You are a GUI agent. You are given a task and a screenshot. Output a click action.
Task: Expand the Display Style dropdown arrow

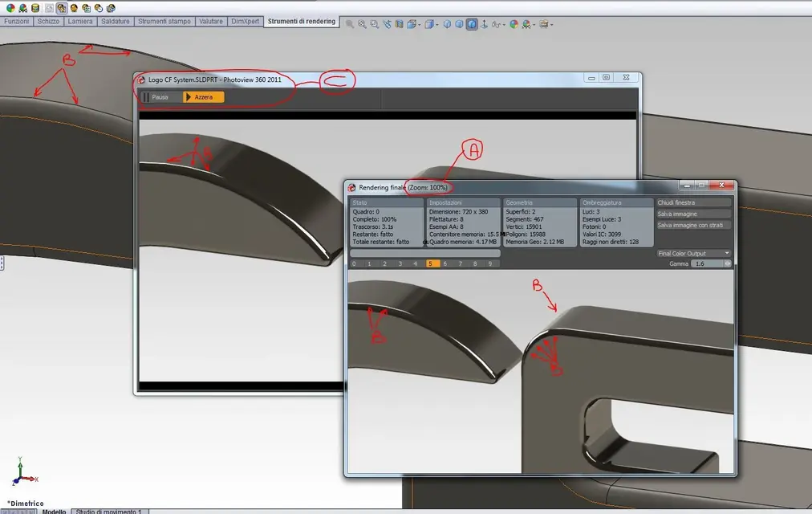[437, 25]
